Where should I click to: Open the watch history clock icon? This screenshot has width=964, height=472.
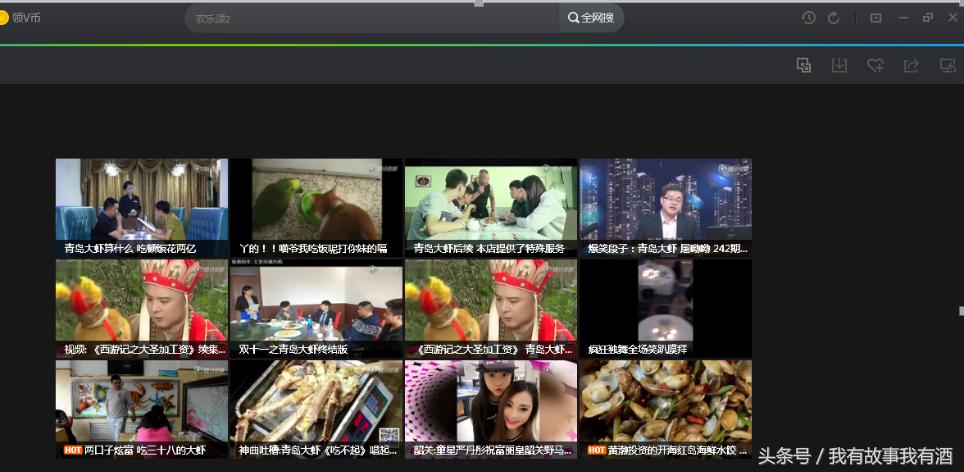pos(809,18)
